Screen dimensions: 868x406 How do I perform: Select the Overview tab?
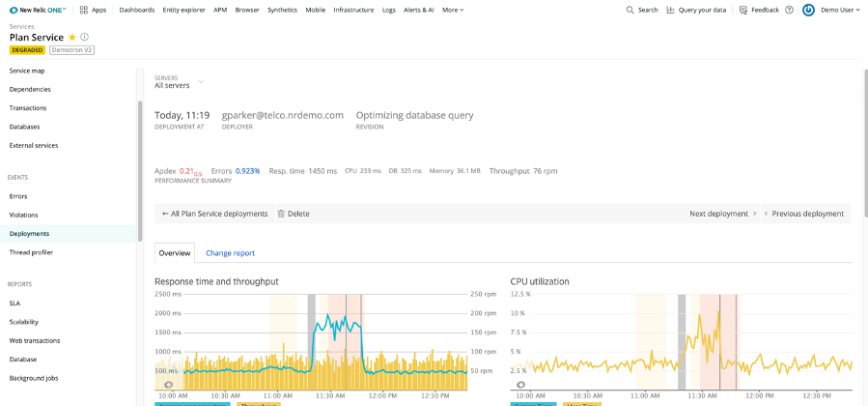tap(175, 253)
